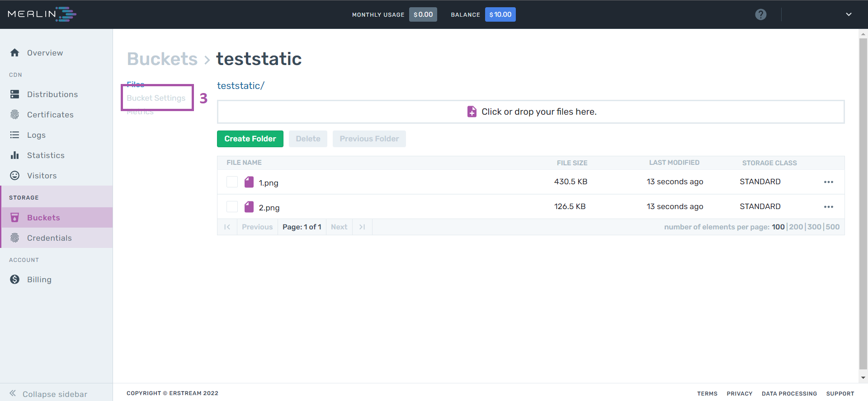Open Billing dollar icon
The width and height of the screenshot is (868, 401).
15,280
